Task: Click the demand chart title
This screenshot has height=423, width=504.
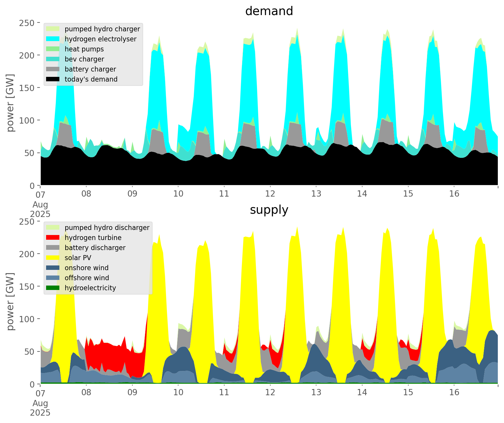Action: [269, 11]
